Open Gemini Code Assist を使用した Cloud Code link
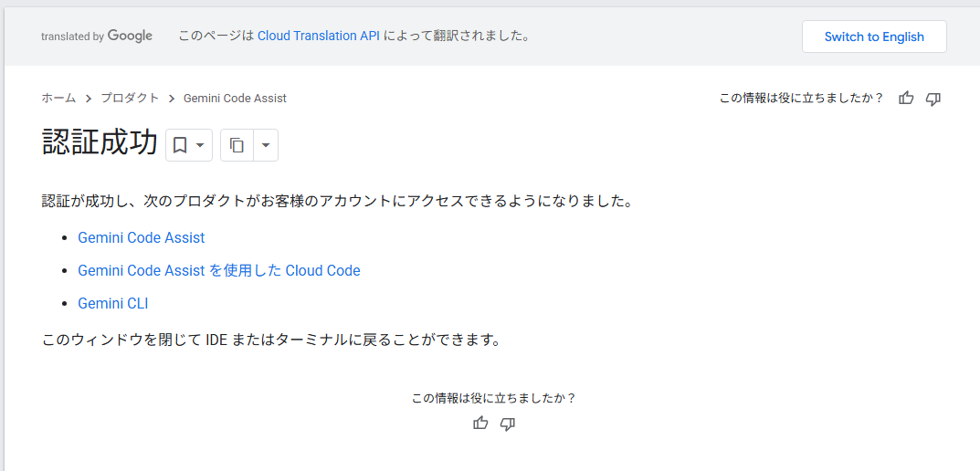 point(219,270)
